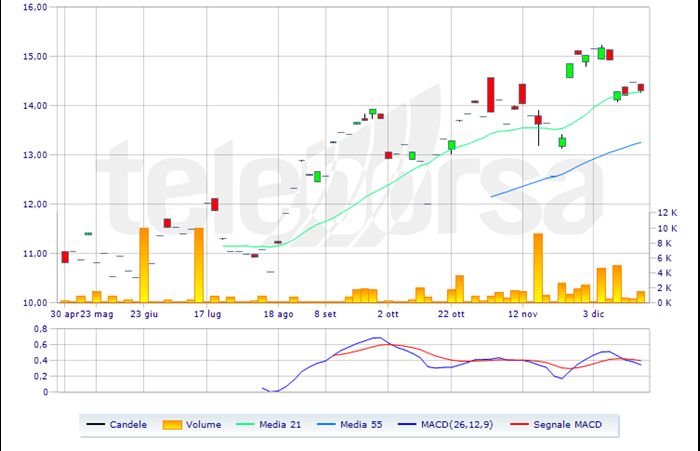Select the 2 ott date label
The image size is (700, 451).
(x=389, y=313)
